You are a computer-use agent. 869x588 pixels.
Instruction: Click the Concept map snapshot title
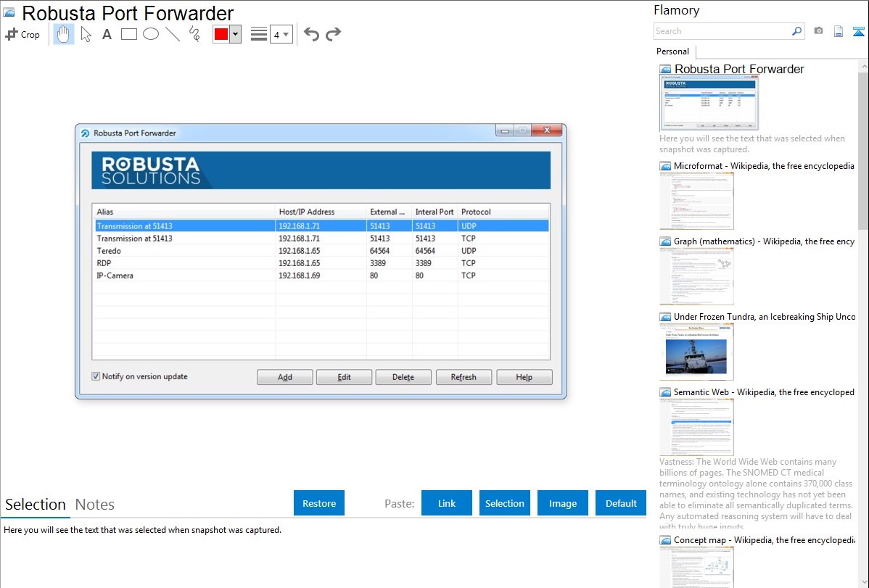765,539
